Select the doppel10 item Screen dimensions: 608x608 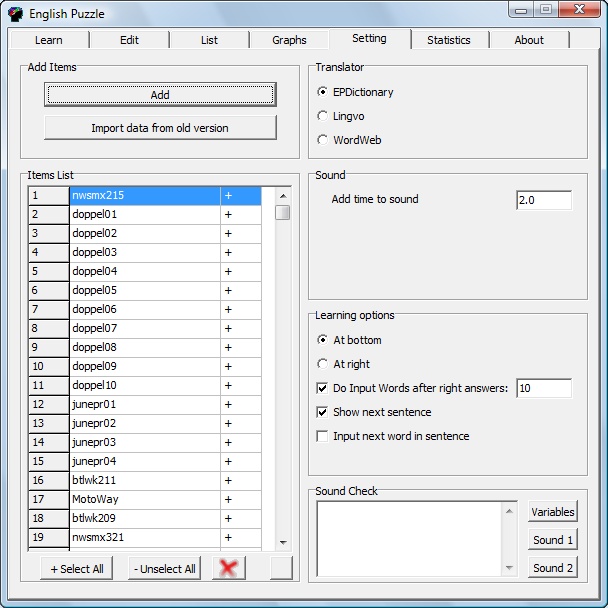145,385
